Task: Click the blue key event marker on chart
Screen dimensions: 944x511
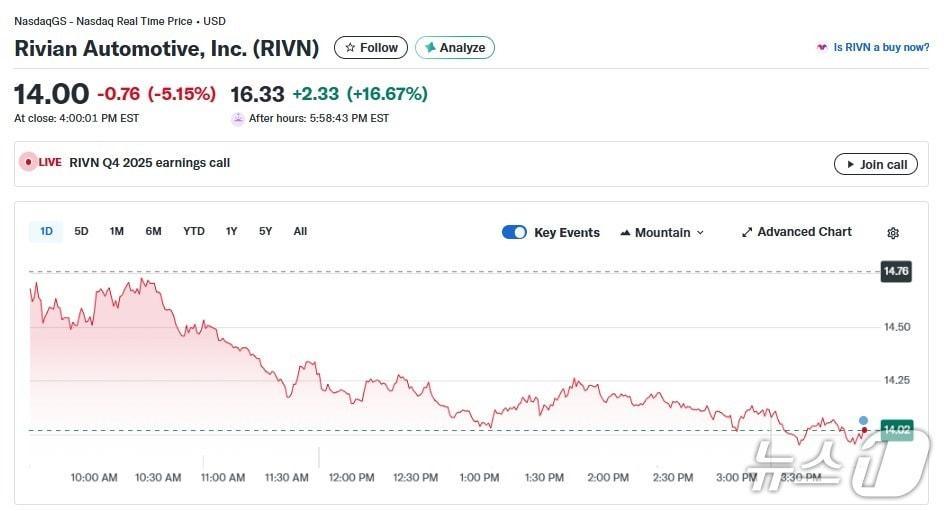Action: tap(864, 420)
